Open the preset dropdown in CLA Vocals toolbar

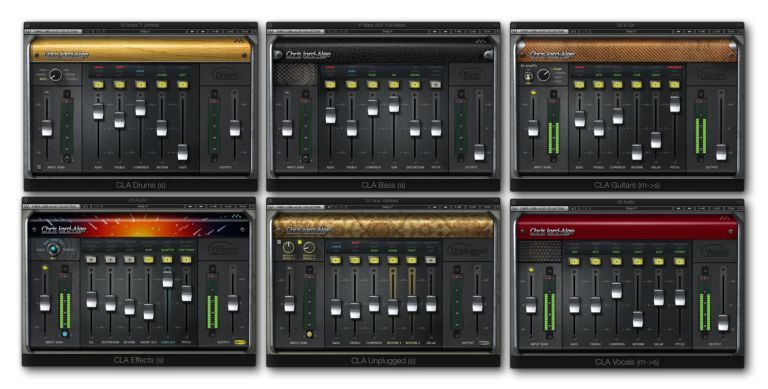pos(630,208)
